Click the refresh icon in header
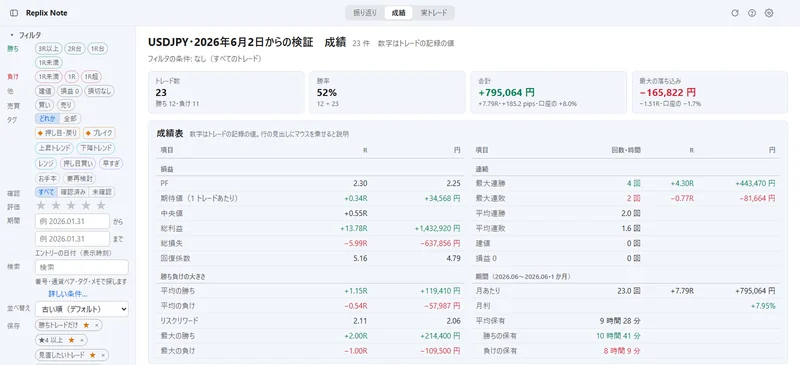 point(735,13)
